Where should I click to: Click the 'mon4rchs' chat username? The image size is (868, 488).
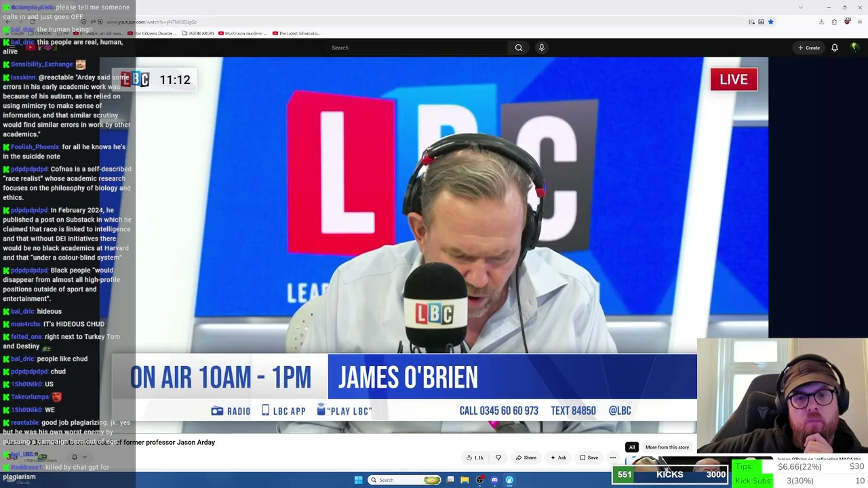pyautogui.click(x=26, y=325)
